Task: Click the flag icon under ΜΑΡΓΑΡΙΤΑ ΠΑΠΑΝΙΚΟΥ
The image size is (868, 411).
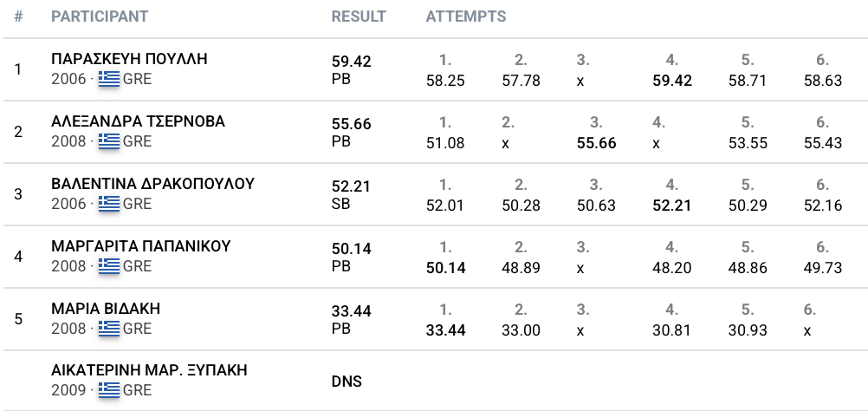Action: [x=109, y=266]
